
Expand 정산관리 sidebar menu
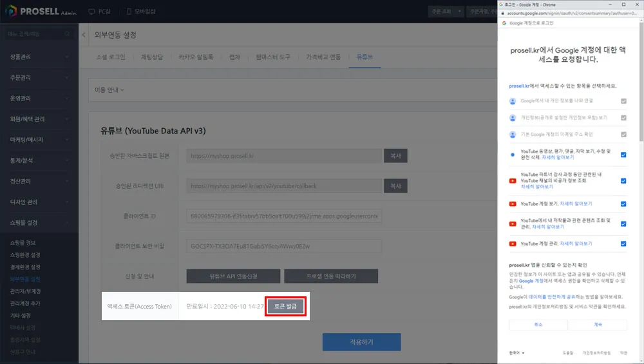[x=39, y=181]
